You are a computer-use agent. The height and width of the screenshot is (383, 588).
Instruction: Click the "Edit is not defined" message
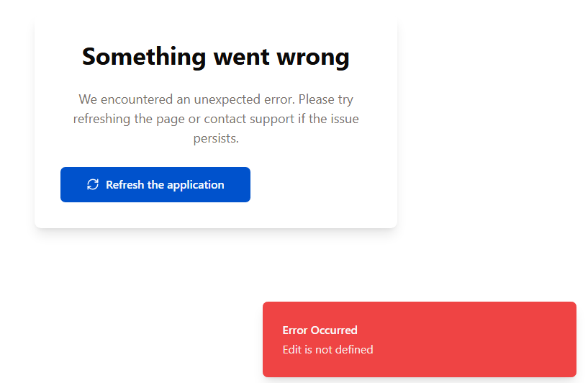click(x=327, y=350)
